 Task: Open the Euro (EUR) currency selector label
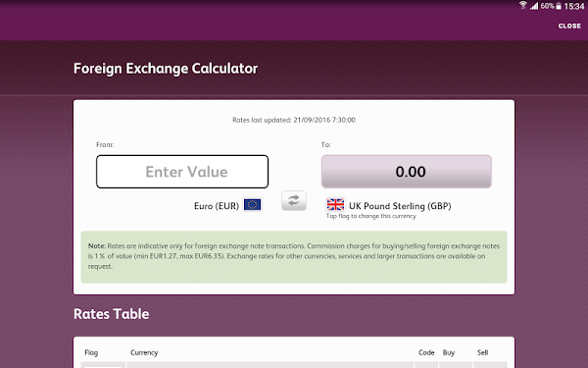(217, 206)
